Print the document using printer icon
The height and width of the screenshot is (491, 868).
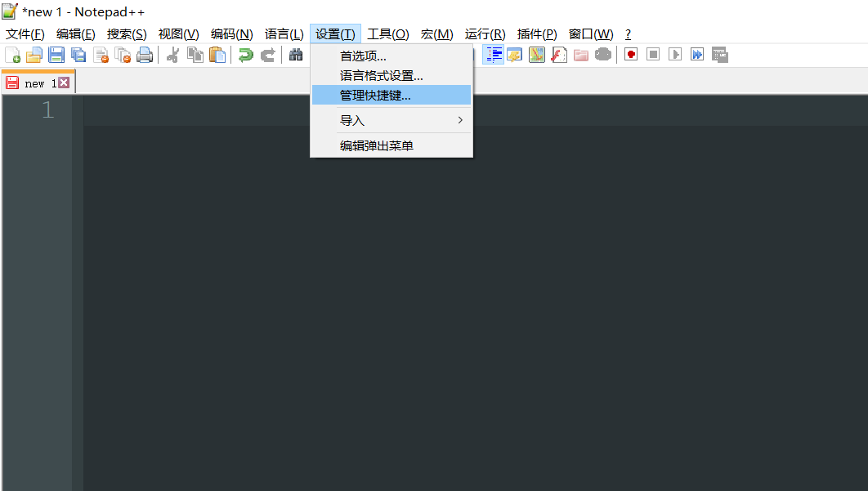pos(145,55)
